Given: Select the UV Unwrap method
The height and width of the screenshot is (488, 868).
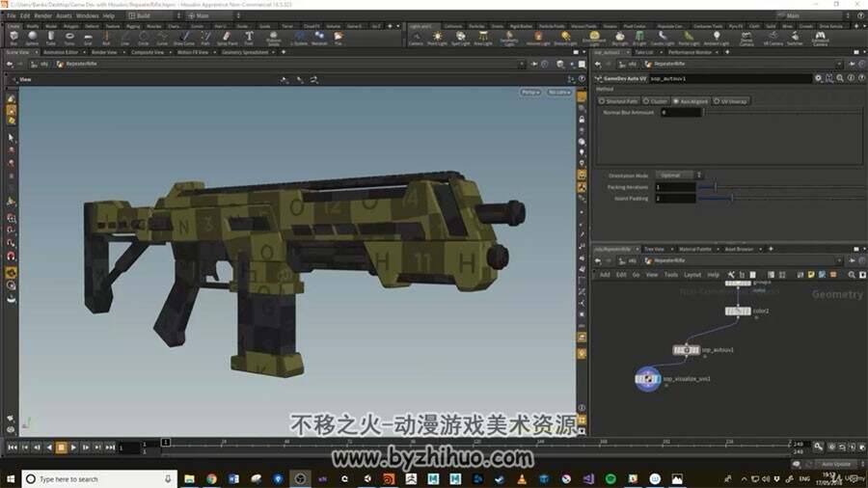Looking at the screenshot, I should (x=731, y=101).
